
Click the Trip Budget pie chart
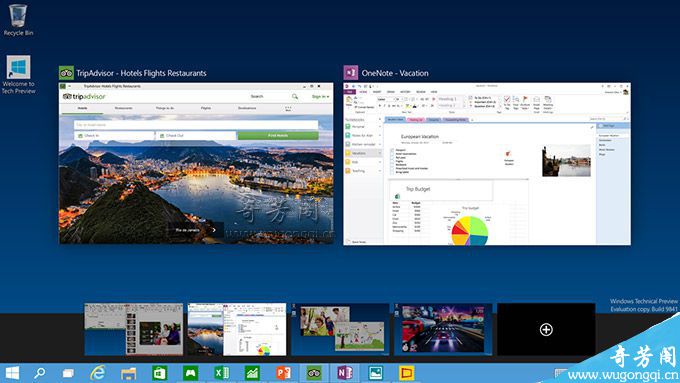pos(470,231)
